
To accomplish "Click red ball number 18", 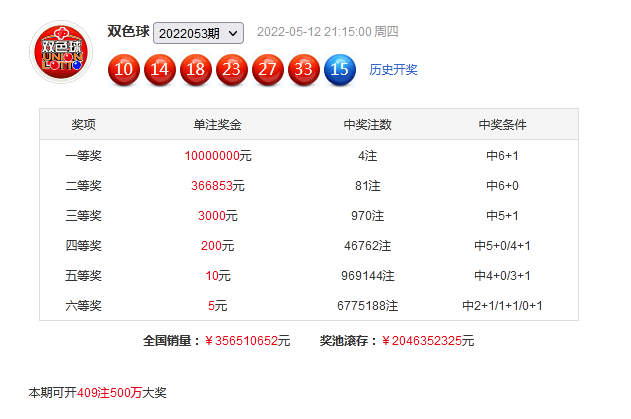I will [196, 70].
